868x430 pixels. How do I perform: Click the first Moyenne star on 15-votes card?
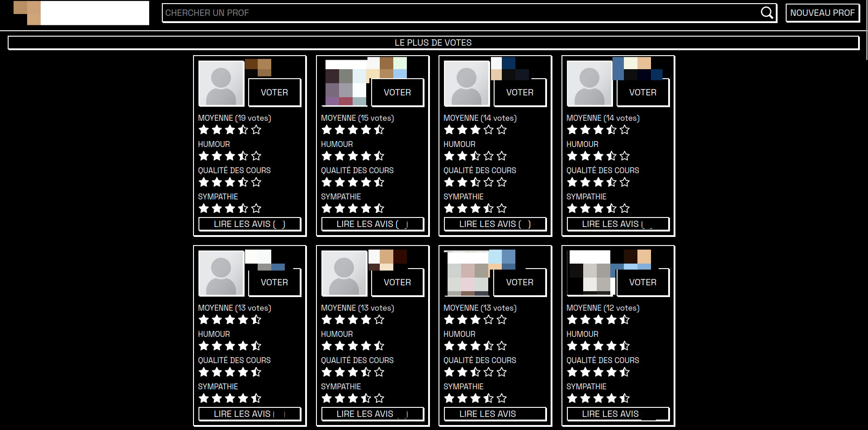pos(327,130)
